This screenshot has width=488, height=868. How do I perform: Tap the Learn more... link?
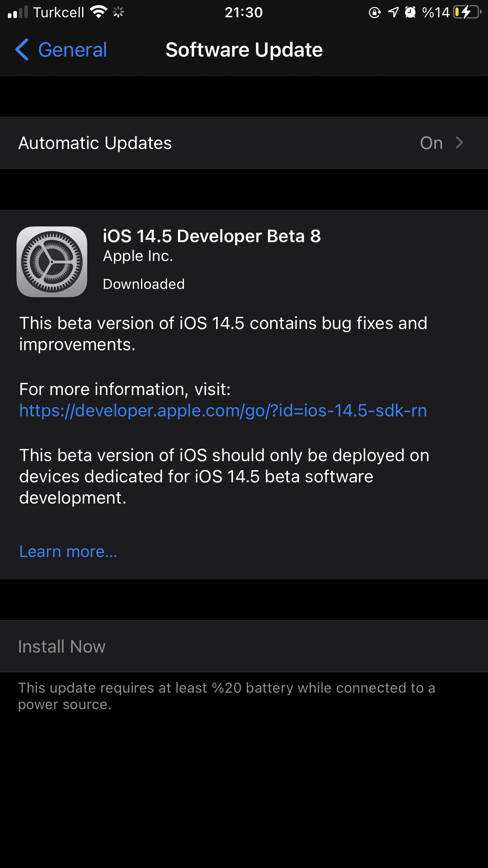(x=68, y=552)
